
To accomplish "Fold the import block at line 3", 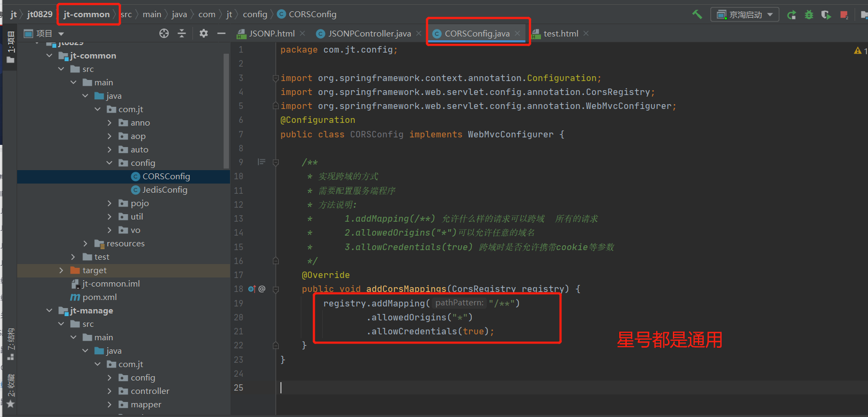I will tap(276, 78).
